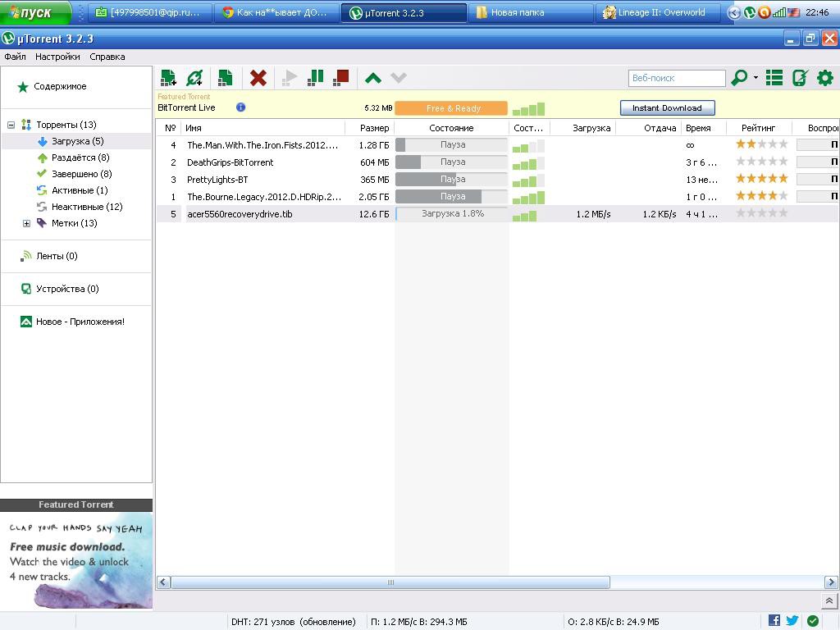Image resolution: width=840 pixels, height=630 pixels.
Task: Stop the selected torrent with the red square
Action: [340, 78]
